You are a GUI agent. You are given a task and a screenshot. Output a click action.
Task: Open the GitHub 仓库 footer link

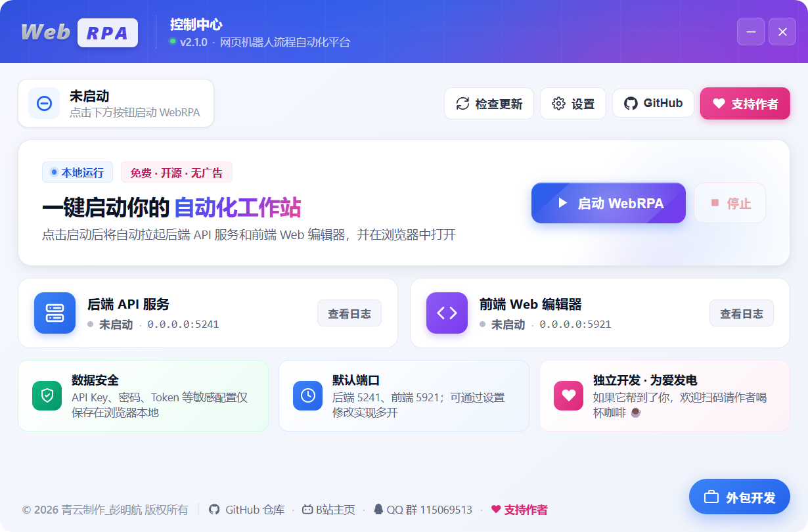(x=247, y=509)
